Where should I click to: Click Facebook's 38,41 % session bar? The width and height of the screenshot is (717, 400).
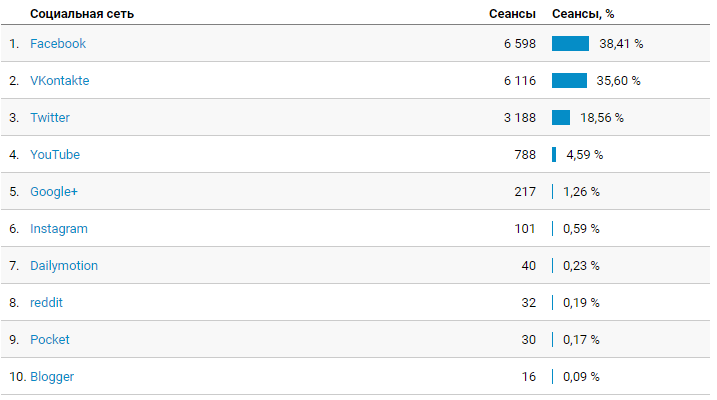coord(570,43)
